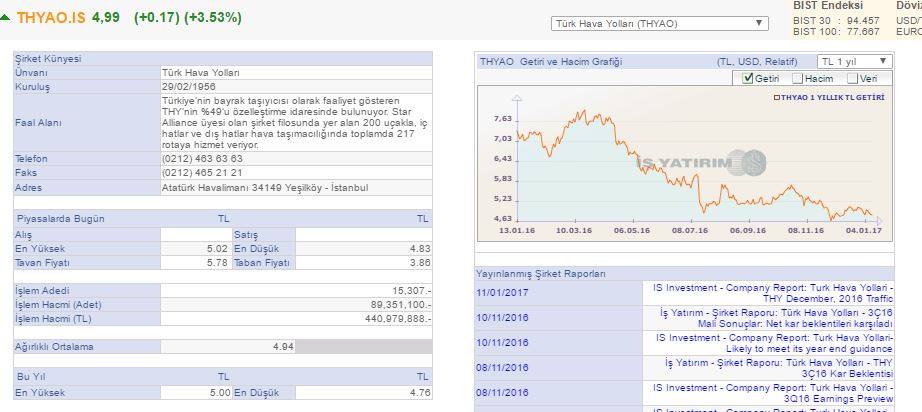Click the BIST Endeksi heading
The width and height of the screenshot is (922, 412).
(x=828, y=5)
